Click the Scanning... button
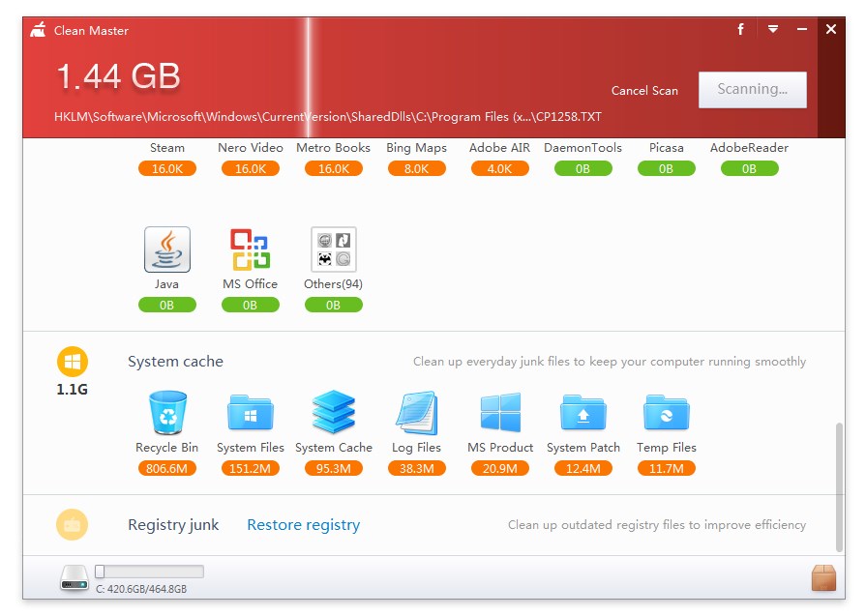The height and width of the screenshot is (616, 866). coord(752,89)
